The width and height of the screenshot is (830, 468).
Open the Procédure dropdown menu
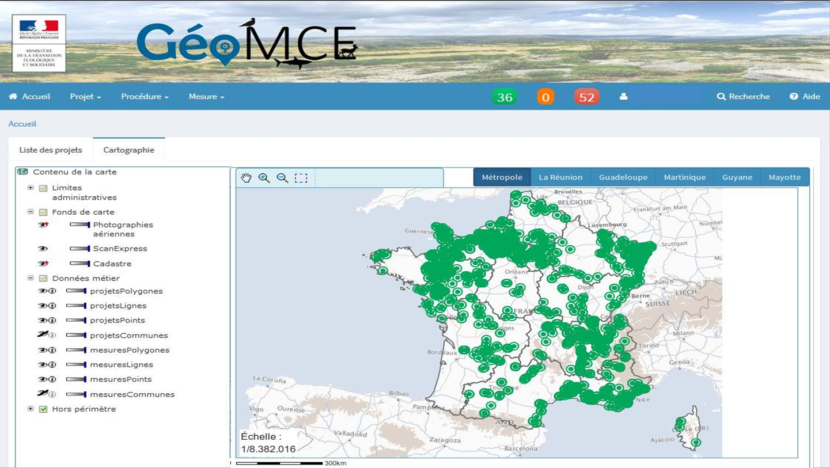pos(145,96)
